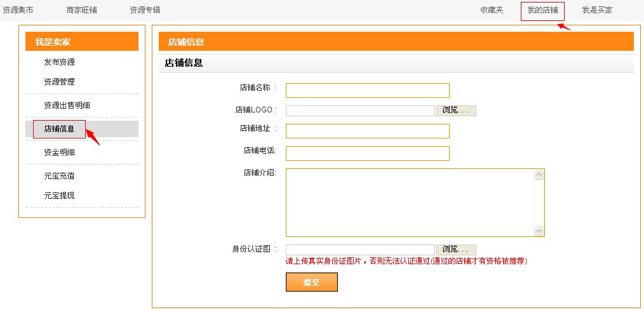644x310 pixels.
Task: Submit the form with 提交 button
Action: [312, 282]
